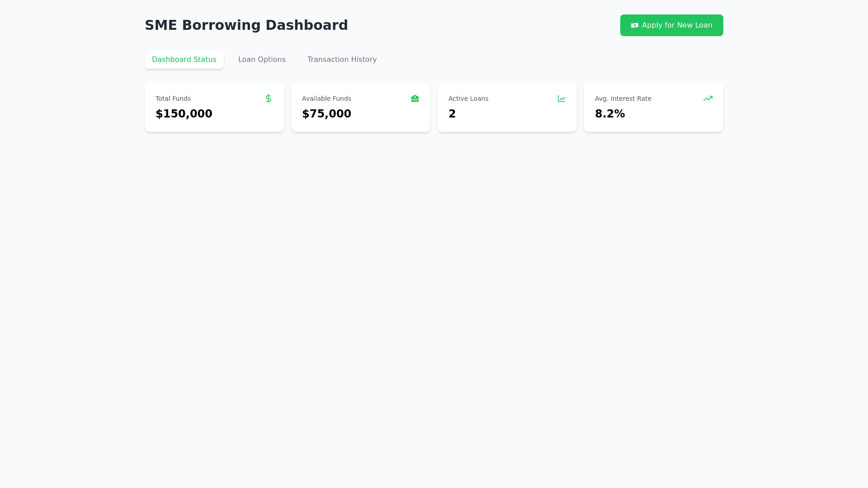Open the Transaction History tab
868x488 pixels.
tap(341, 60)
